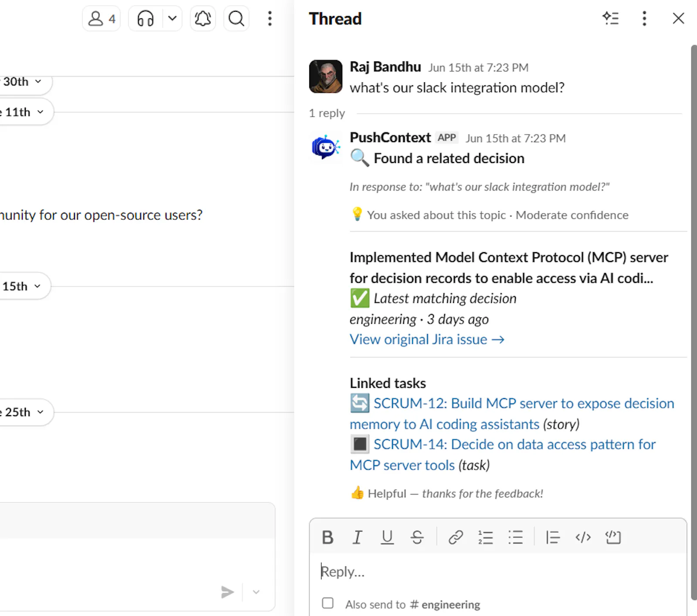Viewport: 697px width, 616px height.
Task: Toggle underline formatting in reply box
Action: pyautogui.click(x=387, y=538)
